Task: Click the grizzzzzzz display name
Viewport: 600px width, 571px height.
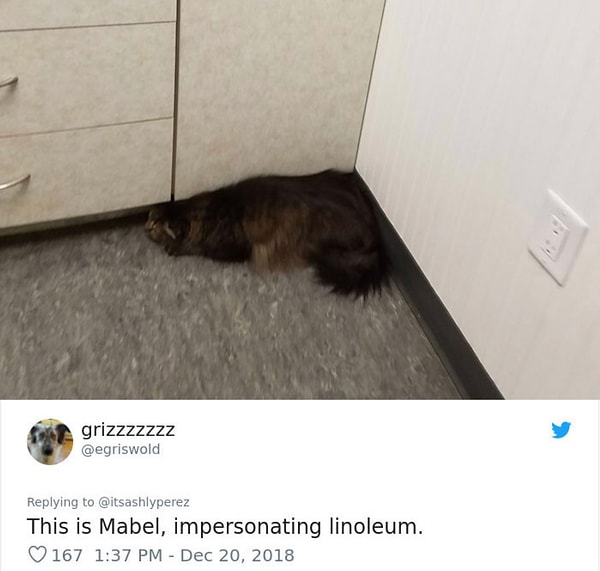Action: (128, 430)
